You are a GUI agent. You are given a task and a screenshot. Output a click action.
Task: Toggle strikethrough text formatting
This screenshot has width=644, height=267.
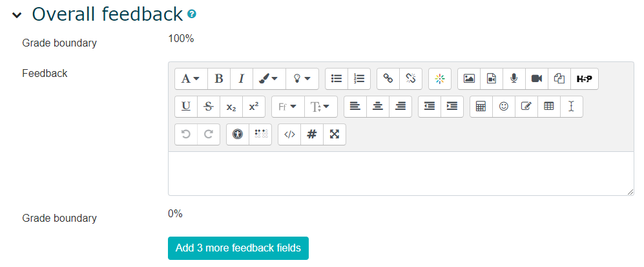click(x=208, y=107)
